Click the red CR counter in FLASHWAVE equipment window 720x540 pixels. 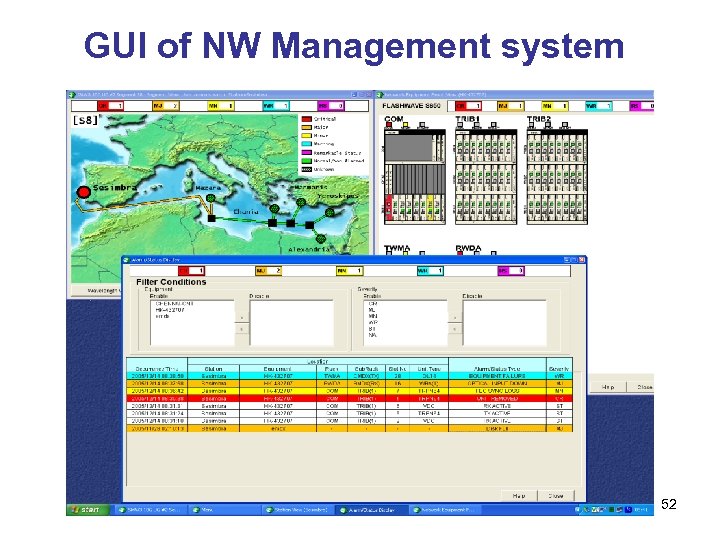coord(468,106)
